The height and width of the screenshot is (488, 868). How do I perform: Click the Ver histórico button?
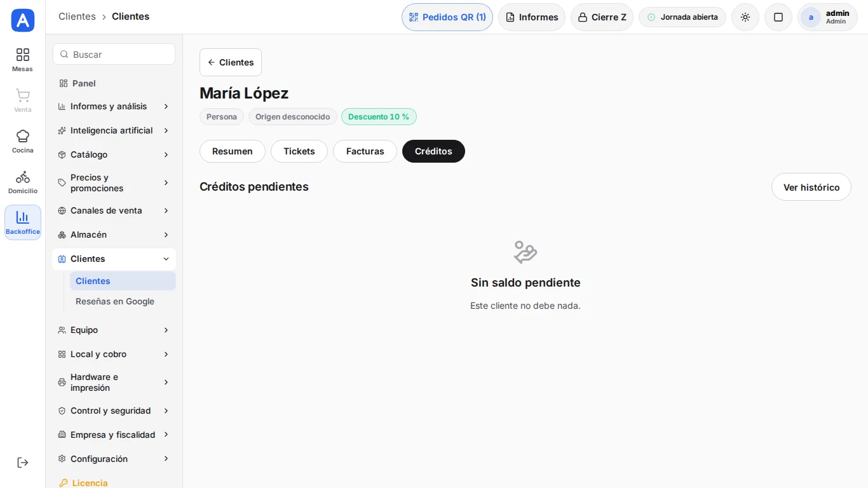811,187
